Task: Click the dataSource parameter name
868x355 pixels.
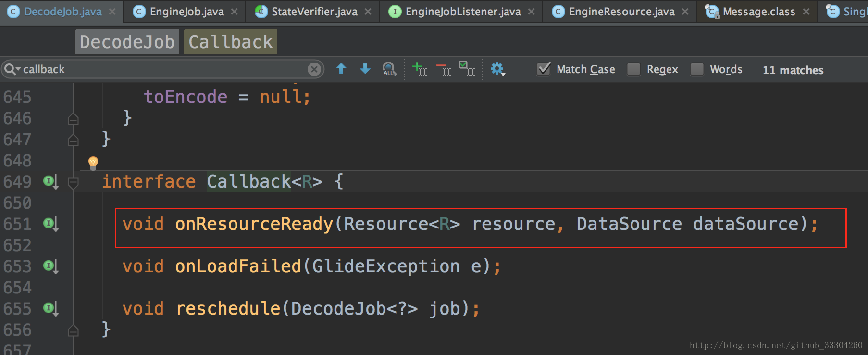Action: click(x=746, y=224)
